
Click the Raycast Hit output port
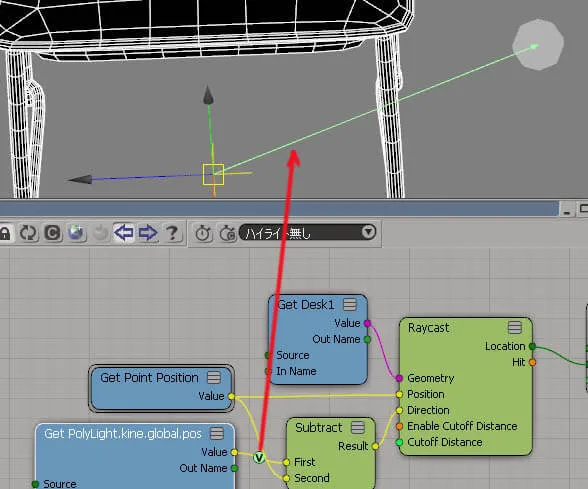pyautogui.click(x=532, y=362)
